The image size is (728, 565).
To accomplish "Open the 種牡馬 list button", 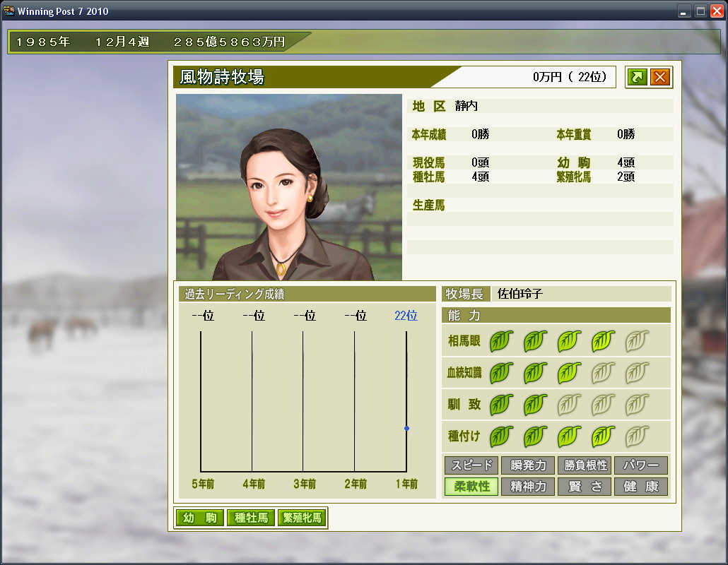I will (251, 518).
